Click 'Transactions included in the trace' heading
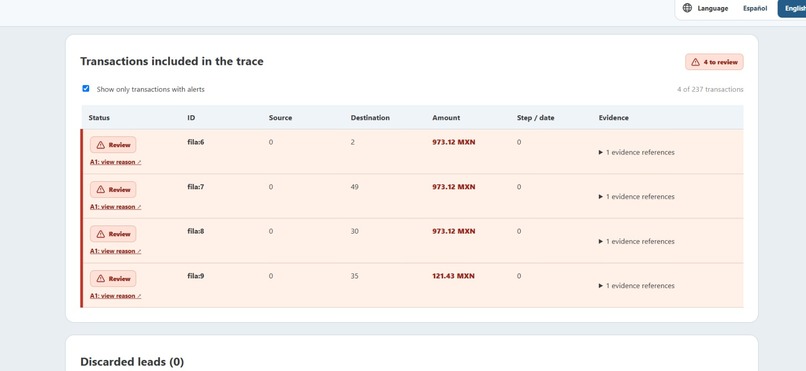The height and width of the screenshot is (371, 806). [172, 61]
